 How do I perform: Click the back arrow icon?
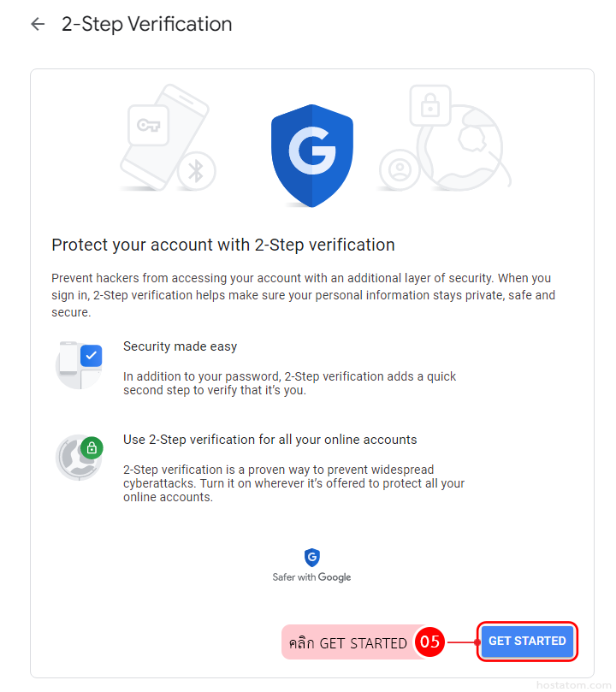pos(38,24)
